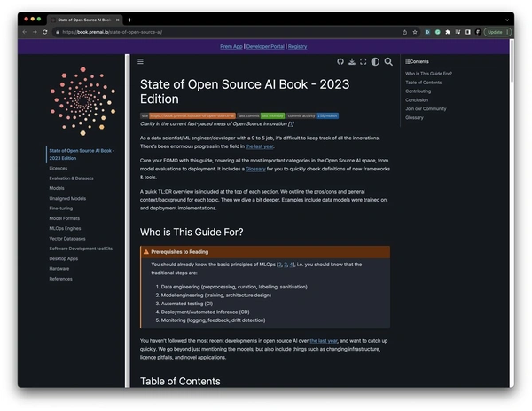Open MLOps reference 2 link
The height and width of the screenshot is (411, 532).
279,265
